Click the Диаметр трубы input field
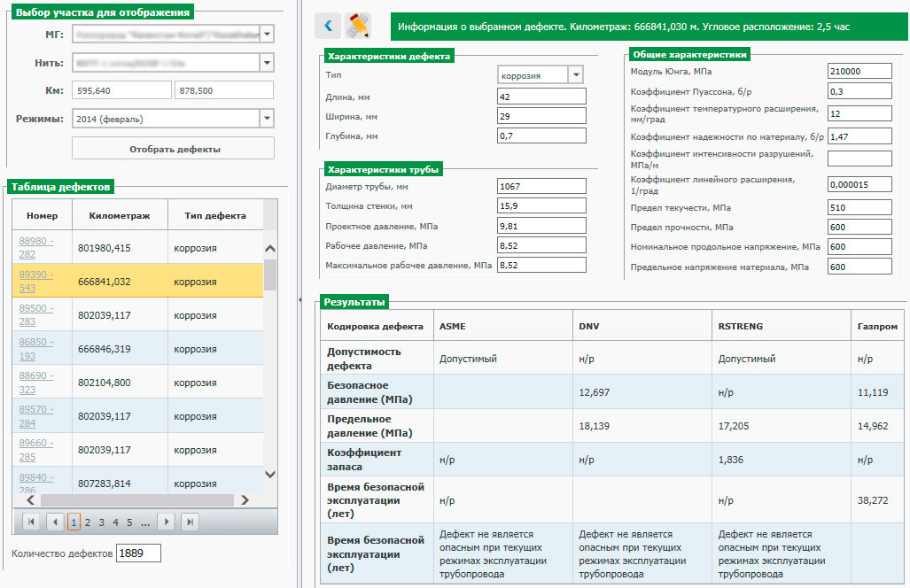Viewport: 910px width, 588px height. 541,186
